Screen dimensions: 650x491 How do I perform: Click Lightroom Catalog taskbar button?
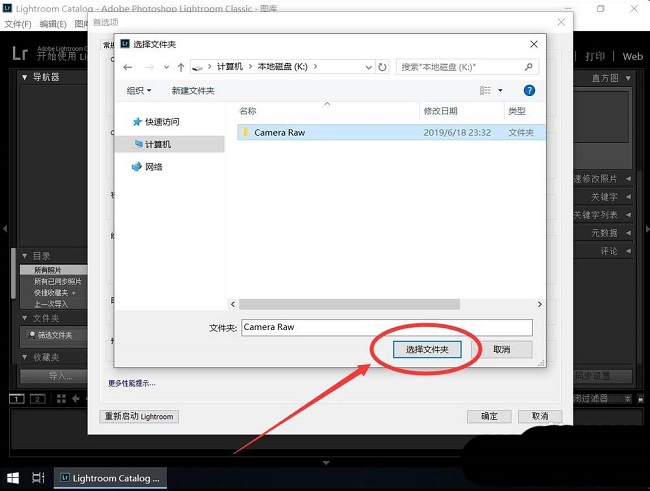click(110, 478)
